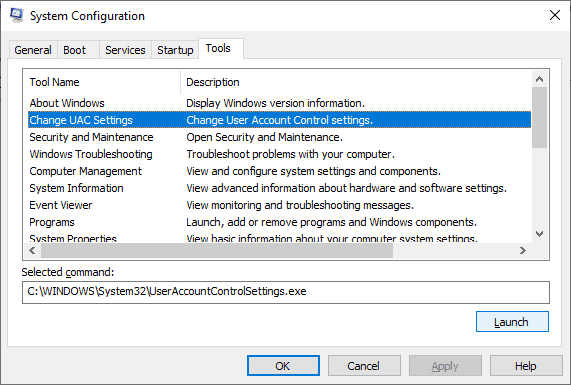The width and height of the screenshot is (571, 385).
Task: Click the Selected command path field
Action: 286,292
